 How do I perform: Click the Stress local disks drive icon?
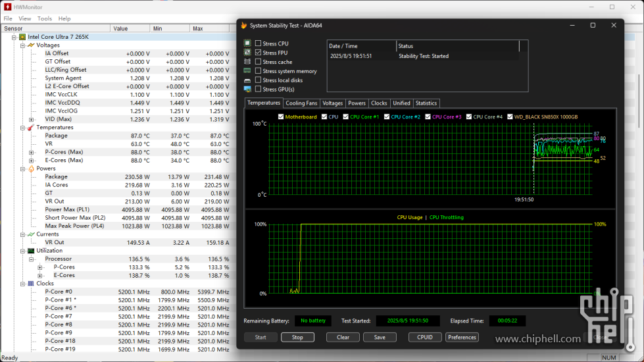pos(247,80)
